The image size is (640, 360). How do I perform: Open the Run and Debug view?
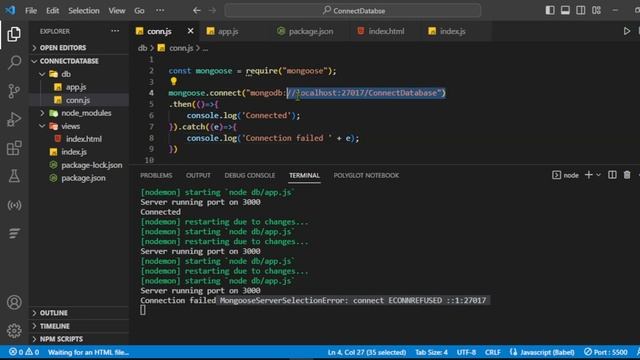(14, 119)
